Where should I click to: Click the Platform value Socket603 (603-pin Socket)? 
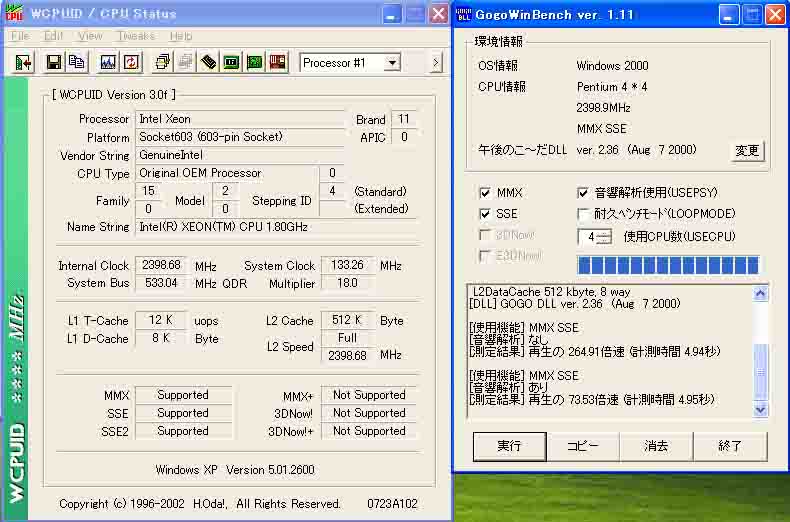pos(240,137)
